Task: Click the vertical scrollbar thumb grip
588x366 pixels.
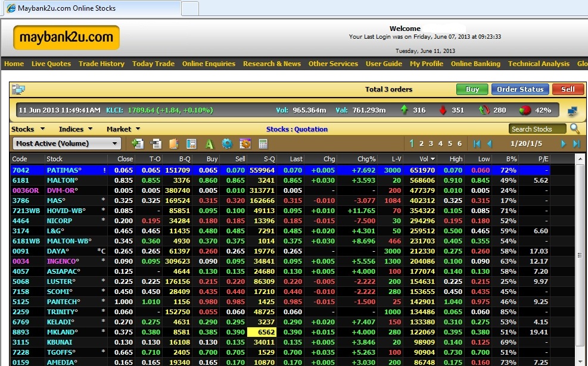Action: tap(580, 255)
